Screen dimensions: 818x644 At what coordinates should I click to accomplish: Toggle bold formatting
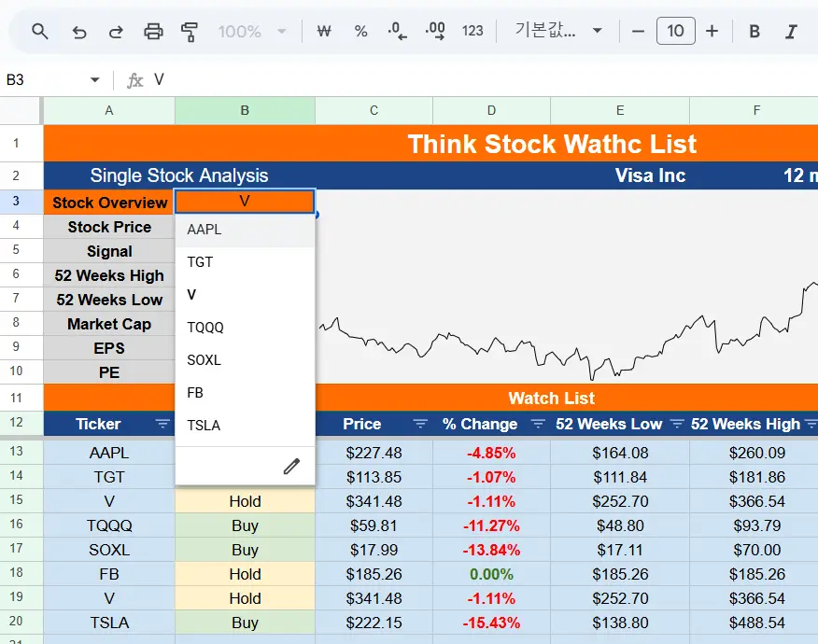(755, 32)
